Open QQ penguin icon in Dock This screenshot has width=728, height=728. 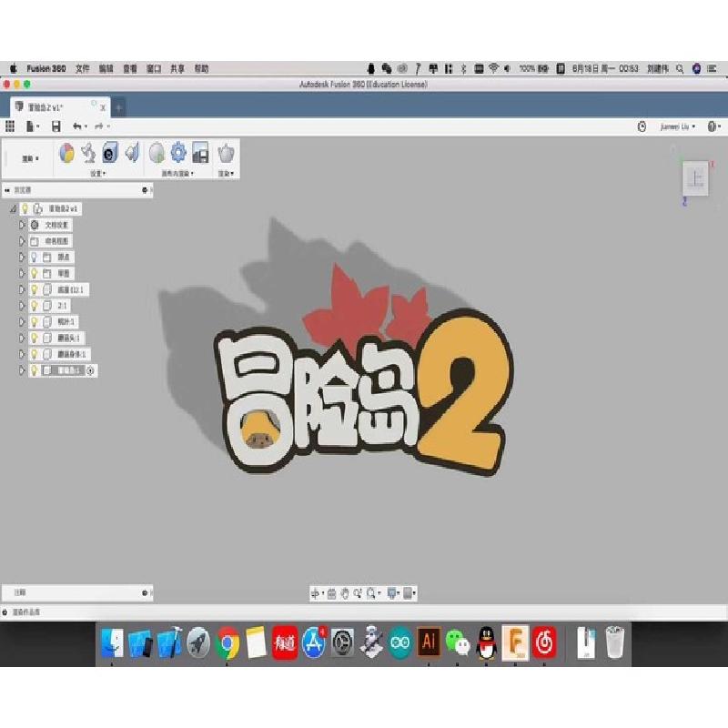[487, 642]
